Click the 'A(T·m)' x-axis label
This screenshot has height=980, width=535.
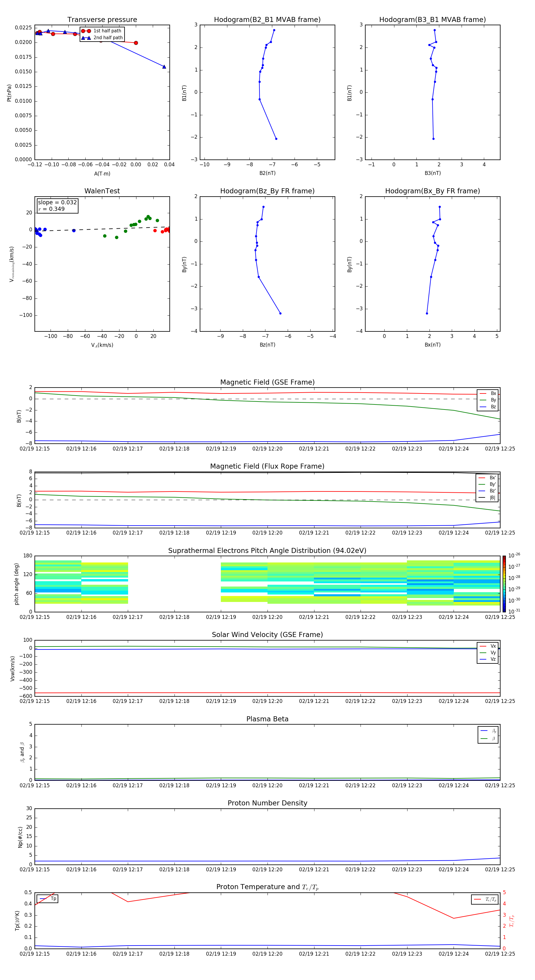point(102,174)
